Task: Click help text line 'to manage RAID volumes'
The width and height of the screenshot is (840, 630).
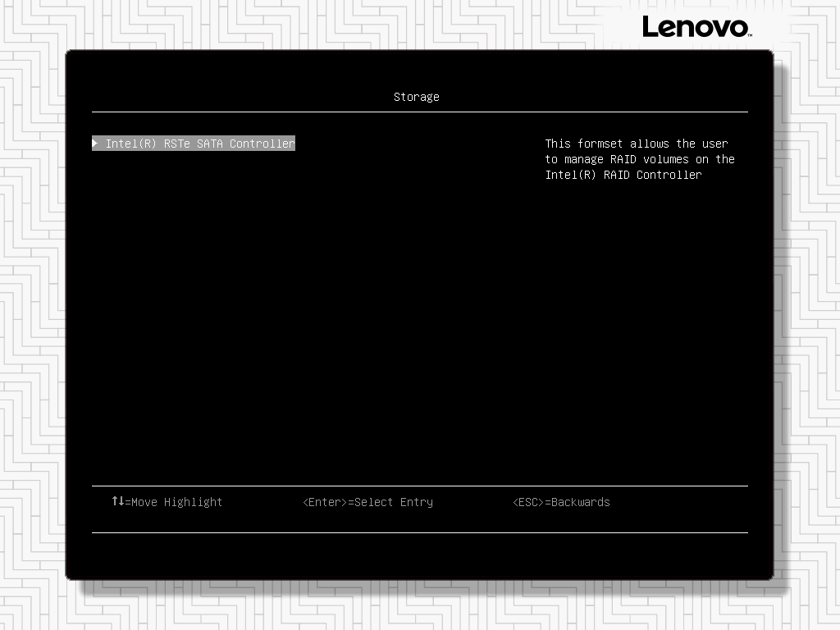Action: pos(640,159)
